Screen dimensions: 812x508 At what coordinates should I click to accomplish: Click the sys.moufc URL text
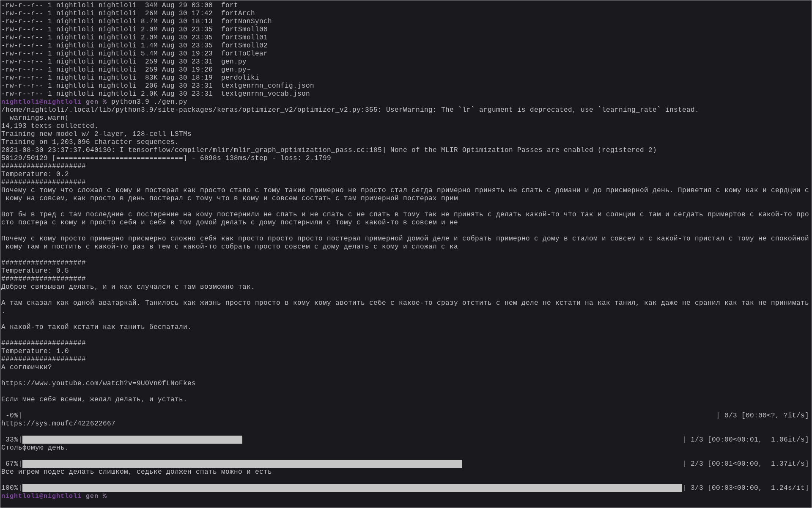58,423
